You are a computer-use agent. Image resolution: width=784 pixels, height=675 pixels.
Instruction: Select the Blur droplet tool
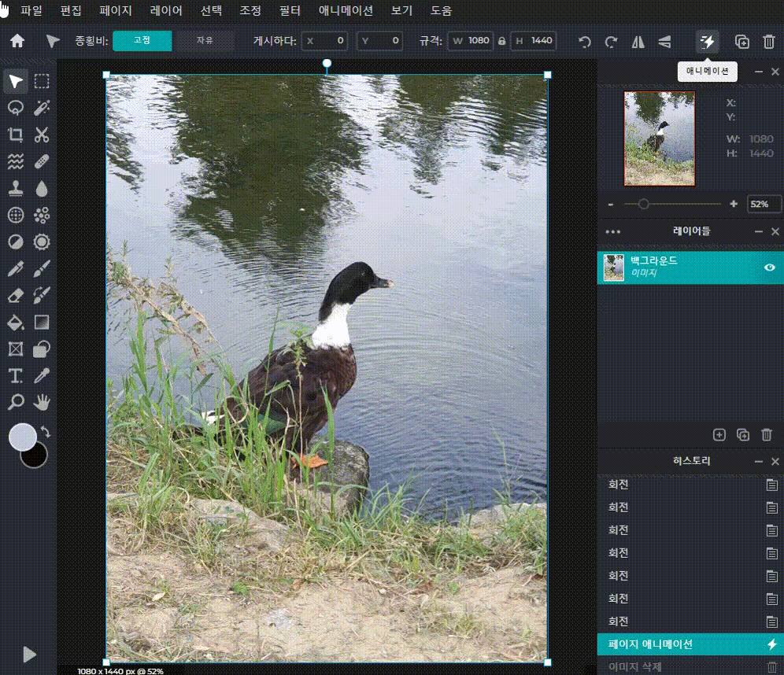[x=42, y=188]
